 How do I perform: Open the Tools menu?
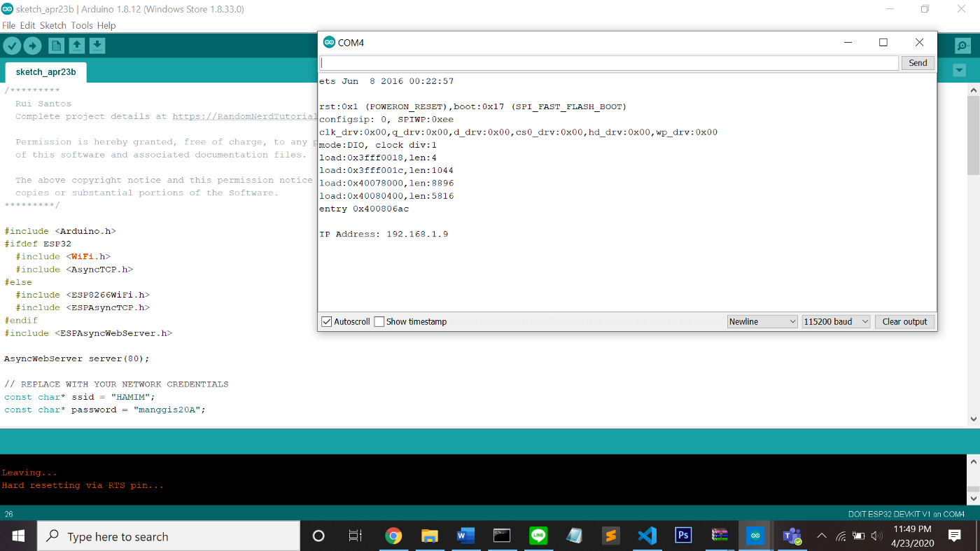82,25
